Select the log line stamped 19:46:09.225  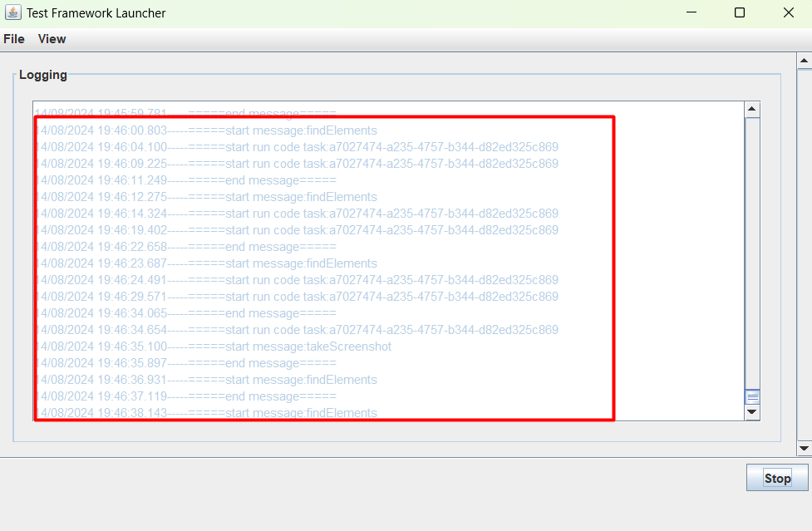297,164
